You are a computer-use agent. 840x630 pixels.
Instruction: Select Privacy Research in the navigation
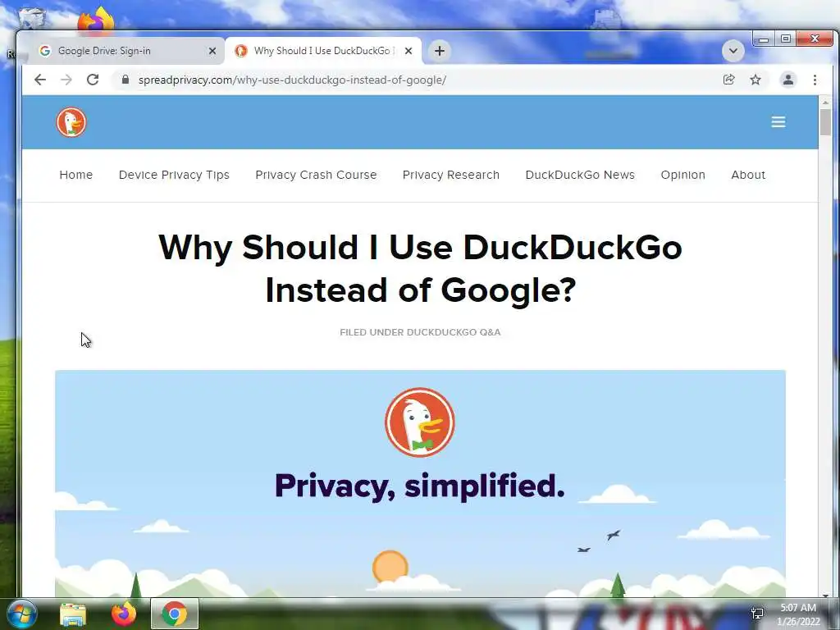click(451, 175)
